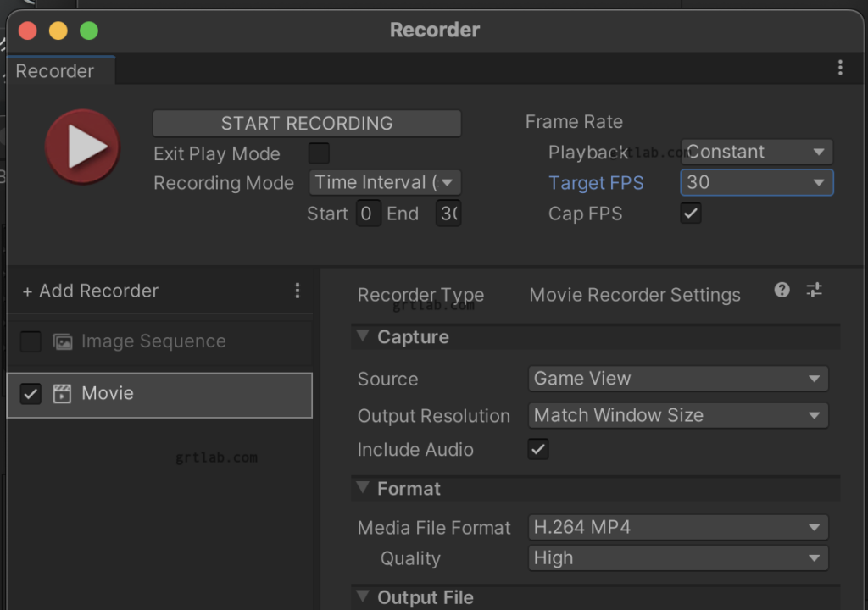Enable the Image Sequence recorder checkbox
The width and height of the screenshot is (868, 610).
click(x=31, y=341)
